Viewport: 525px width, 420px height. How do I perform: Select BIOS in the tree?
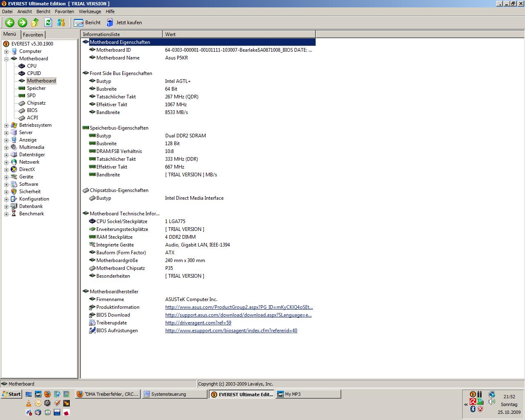point(32,110)
